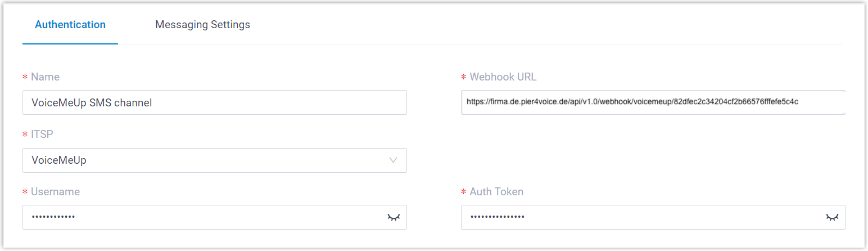The width and height of the screenshot is (868, 251).
Task: Click the Name field label
Action: (x=45, y=77)
